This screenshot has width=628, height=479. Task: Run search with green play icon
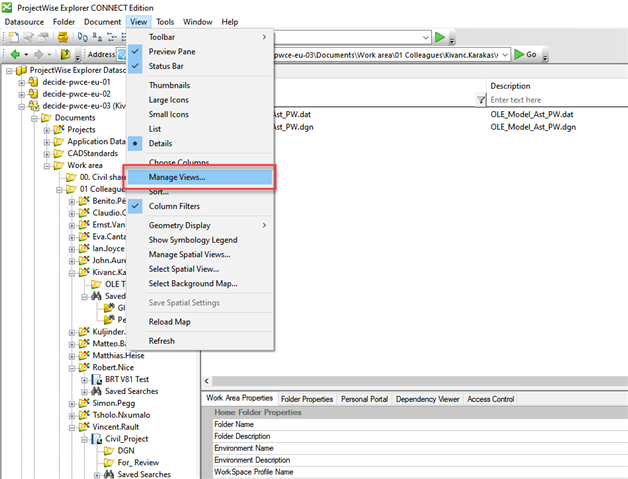point(440,37)
